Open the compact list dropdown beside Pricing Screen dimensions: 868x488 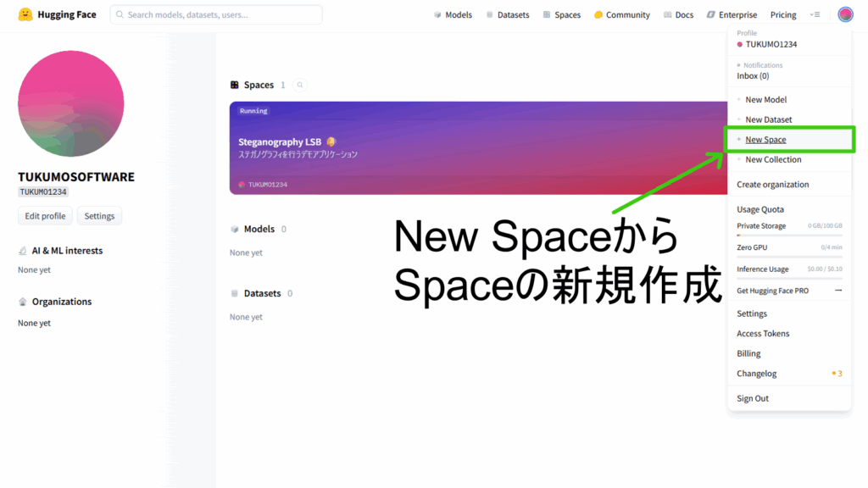pyautogui.click(x=815, y=14)
